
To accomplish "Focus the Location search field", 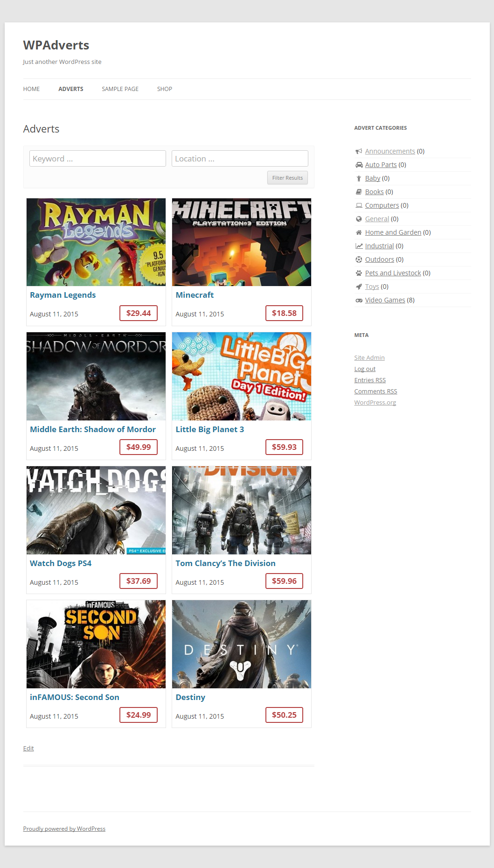I will coord(240,159).
